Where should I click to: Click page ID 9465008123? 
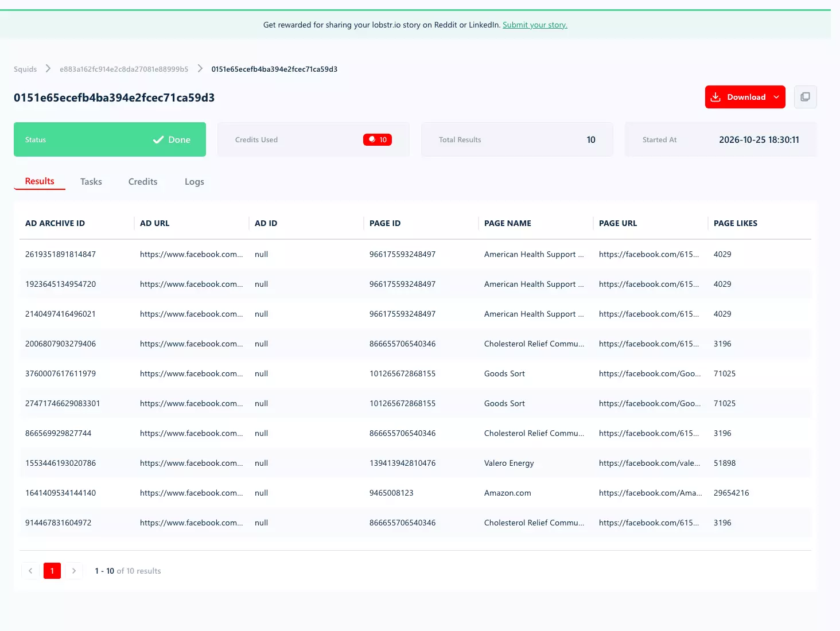pyautogui.click(x=391, y=493)
